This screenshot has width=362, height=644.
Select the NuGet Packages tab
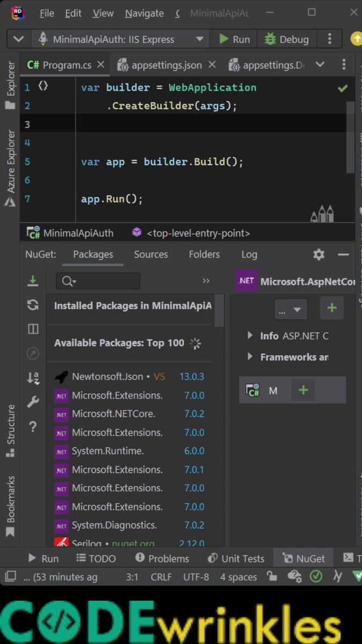pyautogui.click(x=93, y=254)
